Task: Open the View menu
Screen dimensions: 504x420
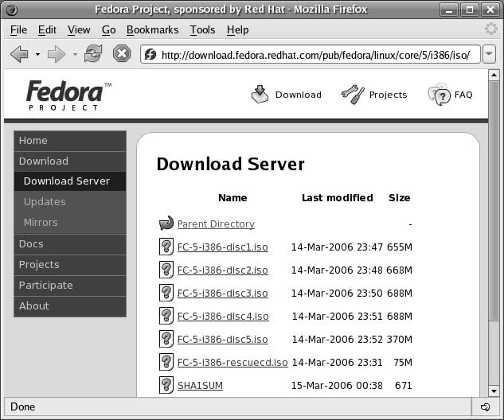Action: [x=79, y=30]
